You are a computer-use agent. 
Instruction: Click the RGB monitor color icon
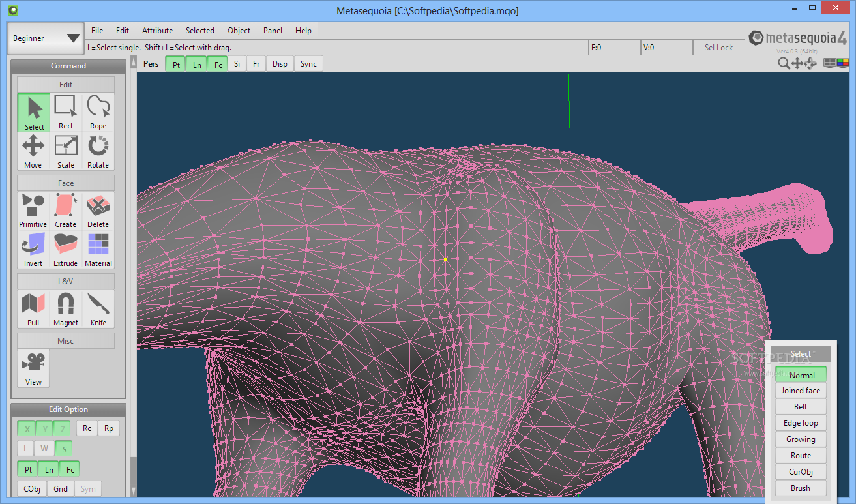tap(843, 63)
